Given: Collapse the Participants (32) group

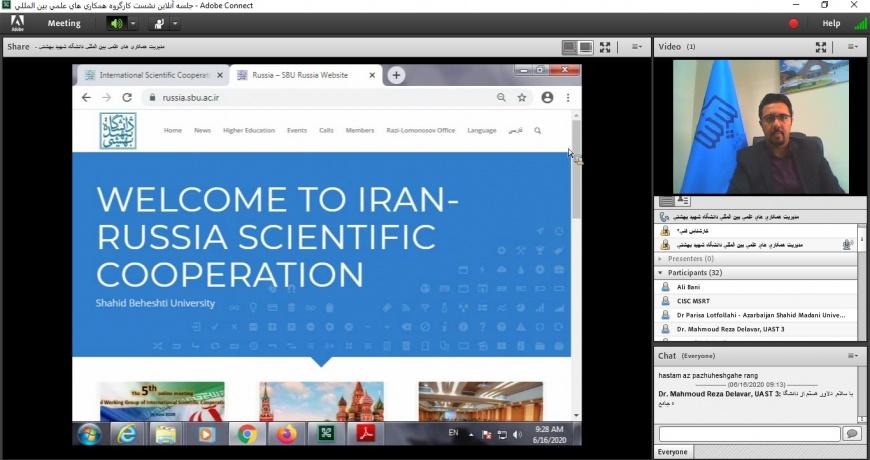Looking at the screenshot, I should click(660, 272).
